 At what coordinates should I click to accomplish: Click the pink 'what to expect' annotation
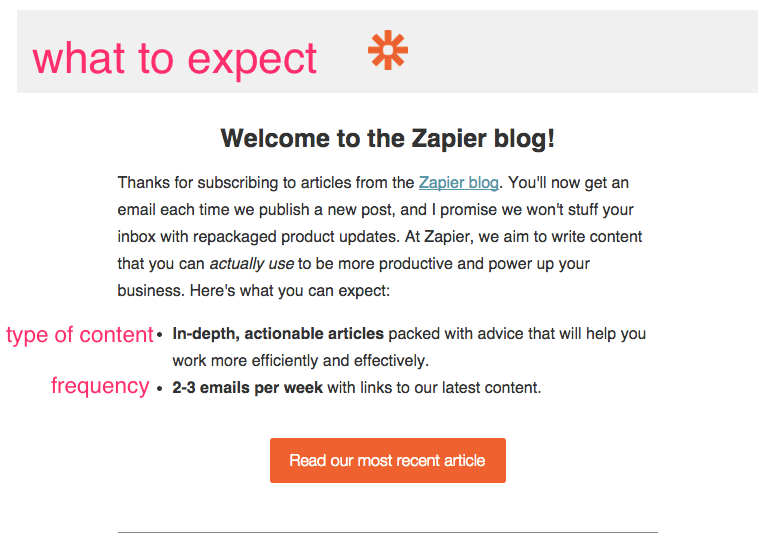[x=175, y=59]
